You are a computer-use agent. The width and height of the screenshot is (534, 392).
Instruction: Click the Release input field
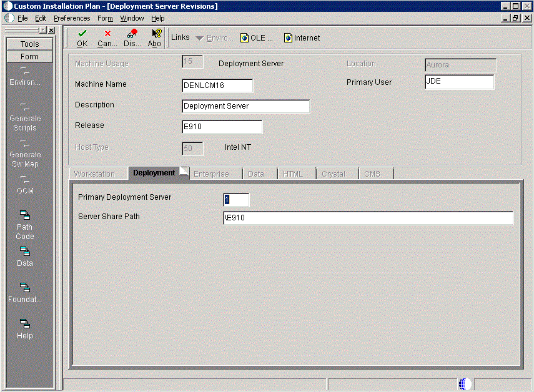(x=222, y=127)
